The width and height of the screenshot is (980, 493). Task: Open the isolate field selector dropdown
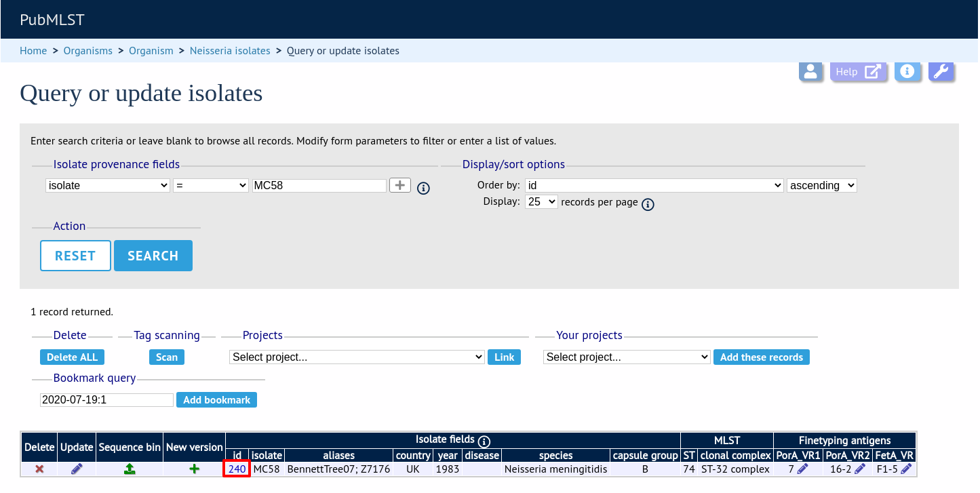point(108,185)
